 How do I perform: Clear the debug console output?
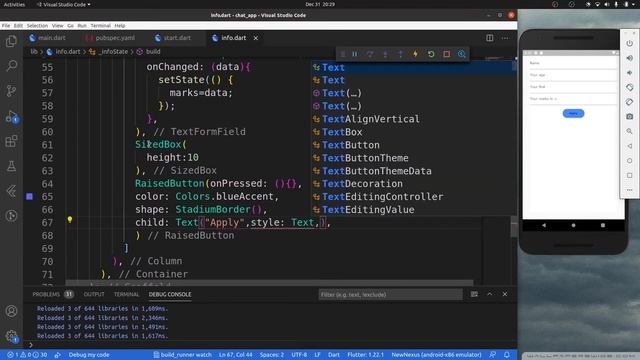pos(474,294)
